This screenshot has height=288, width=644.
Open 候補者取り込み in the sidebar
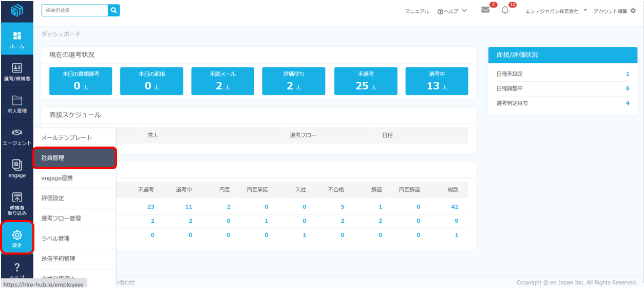coord(16,203)
